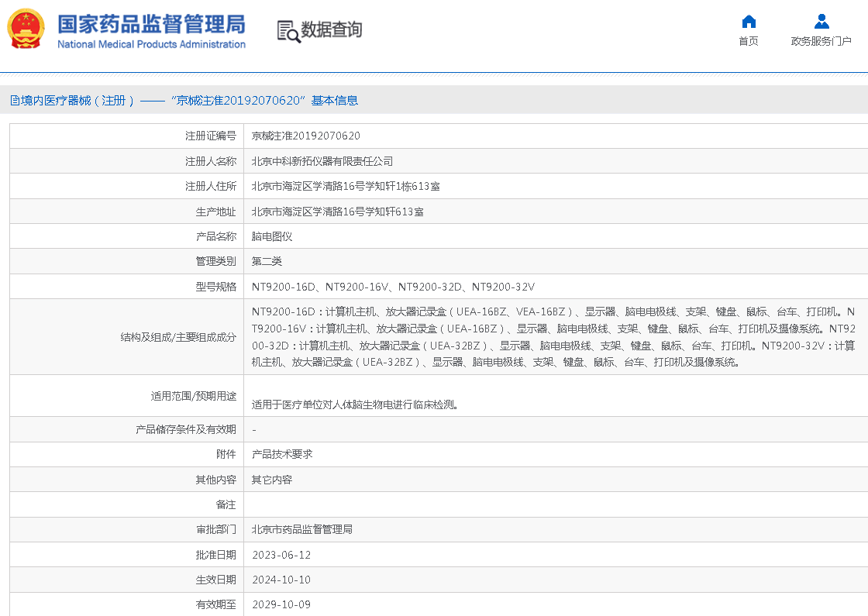Click the product name value 脑电图仪

click(272, 236)
